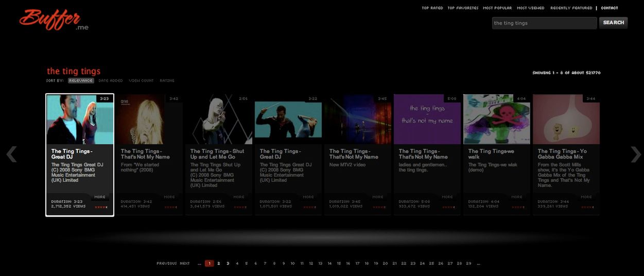Advance to next videos with right arrow

636,154
